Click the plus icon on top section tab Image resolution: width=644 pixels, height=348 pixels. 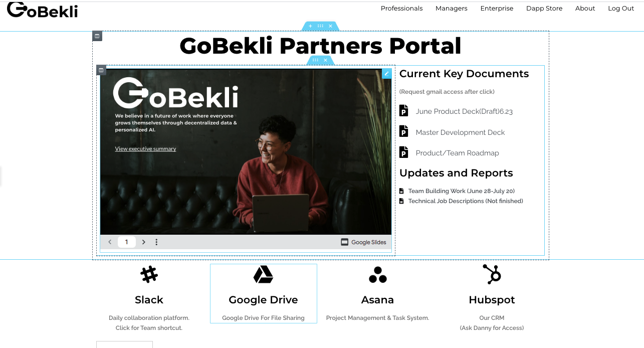click(310, 26)
